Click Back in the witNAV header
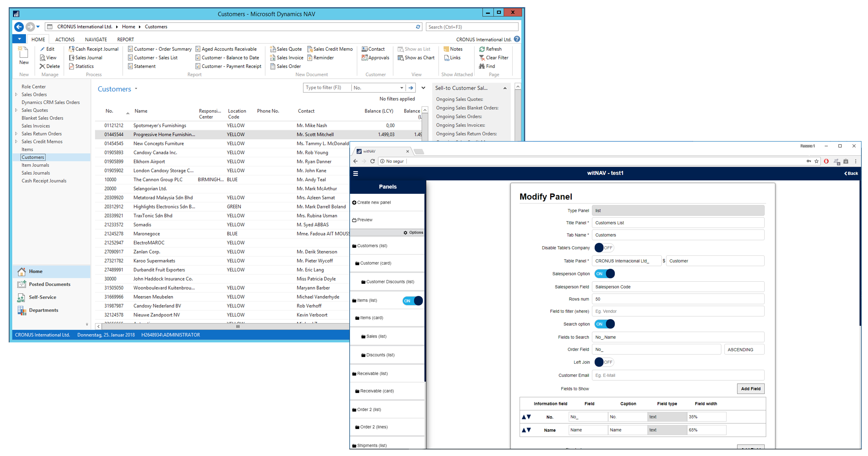The height and width of the screenshot is (456, 868). pyautogui.click(x=851, y=173)
